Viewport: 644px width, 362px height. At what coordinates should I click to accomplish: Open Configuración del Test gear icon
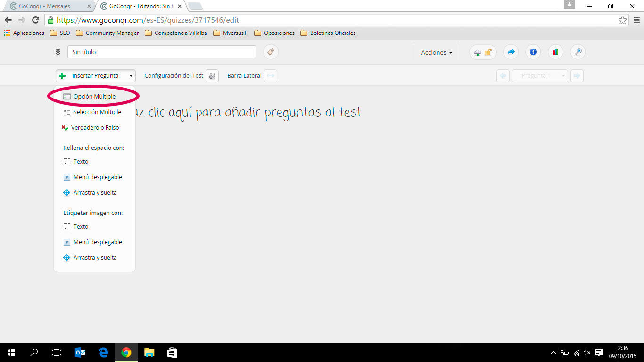(x=212, y=76)
